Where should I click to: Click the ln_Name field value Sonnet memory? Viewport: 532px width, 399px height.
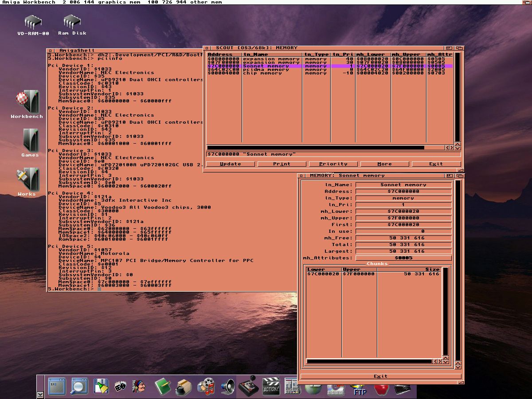coord(403,185)
